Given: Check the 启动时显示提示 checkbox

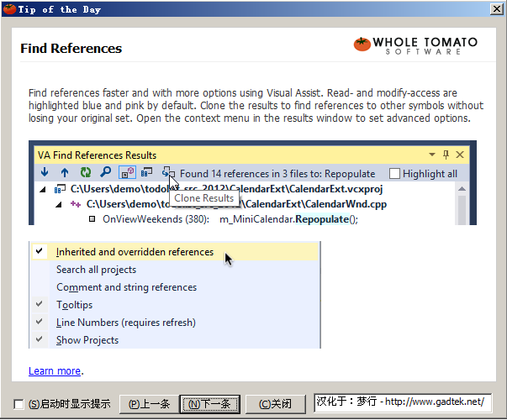Looking at the screenshot, I should (18, 404).
